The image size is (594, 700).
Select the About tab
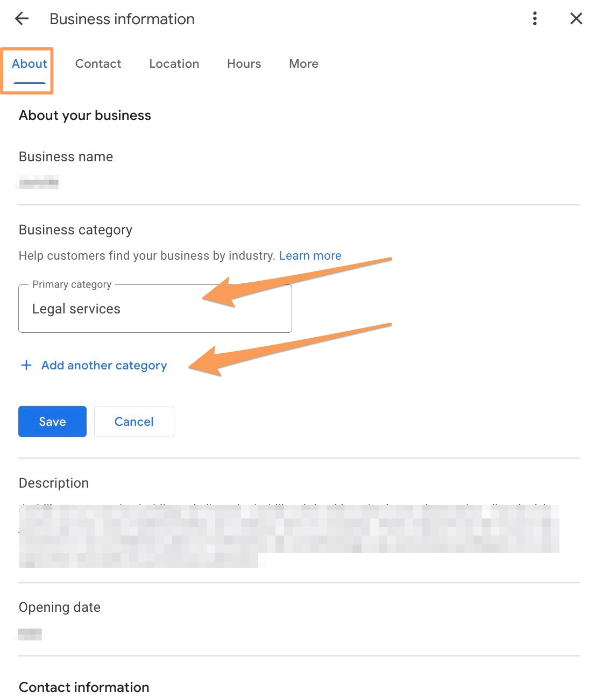coord(30,64)
